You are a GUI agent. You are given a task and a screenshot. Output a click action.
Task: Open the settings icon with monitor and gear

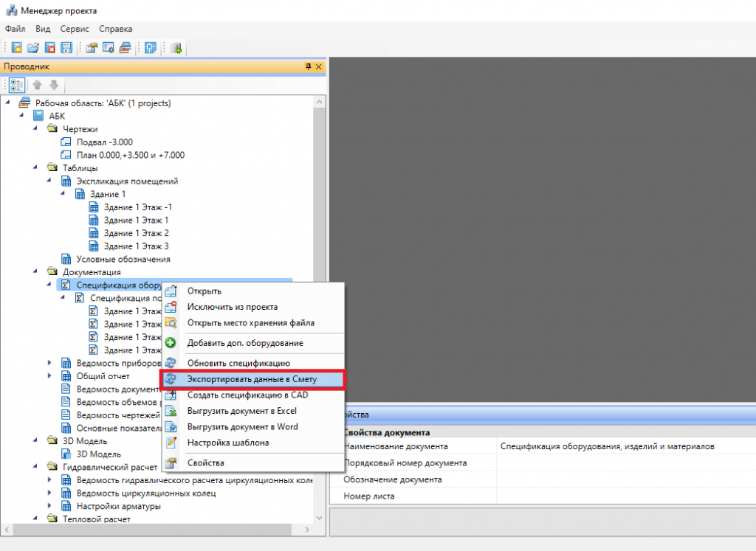107,47
